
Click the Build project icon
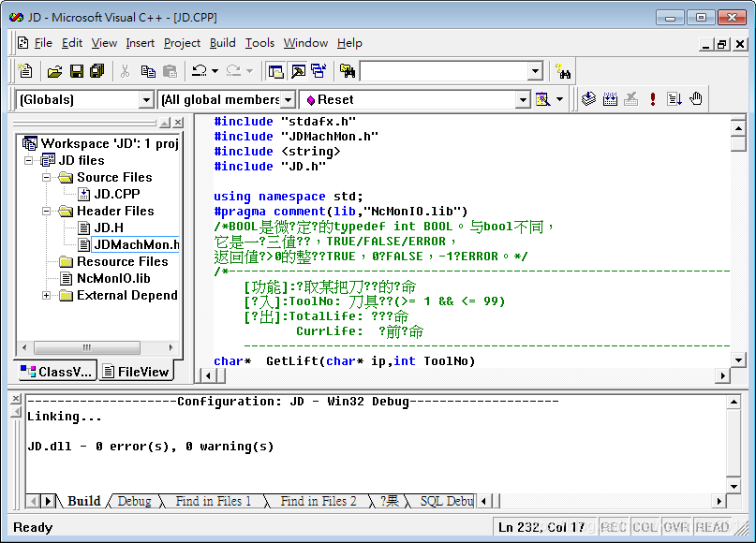(x=610, y=99)
